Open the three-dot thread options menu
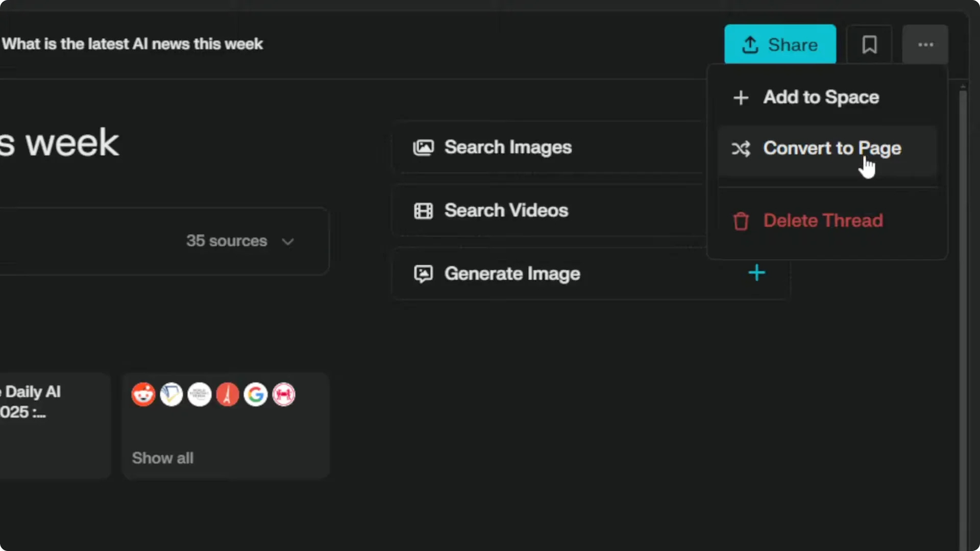The image size is (980, 551). (925, 44)
